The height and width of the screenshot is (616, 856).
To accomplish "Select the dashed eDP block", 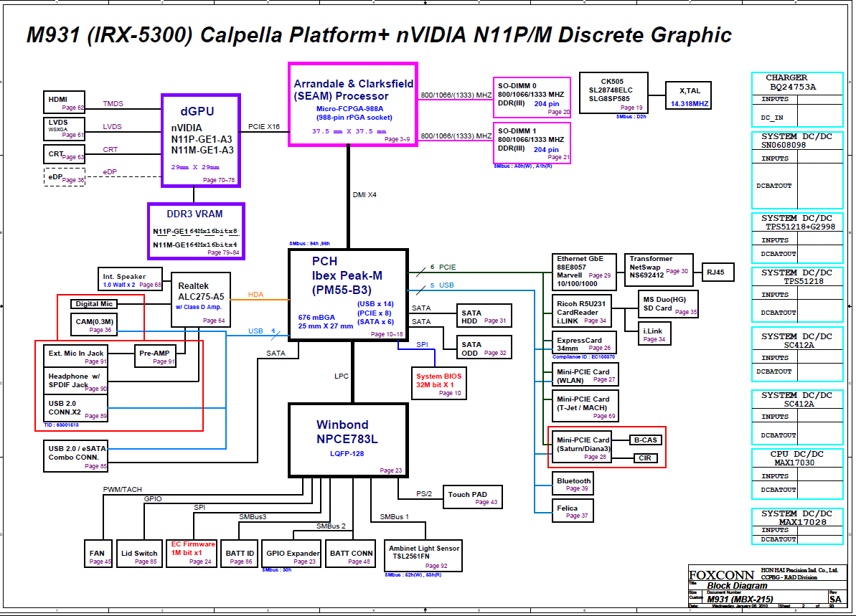I will pos(64,177).
